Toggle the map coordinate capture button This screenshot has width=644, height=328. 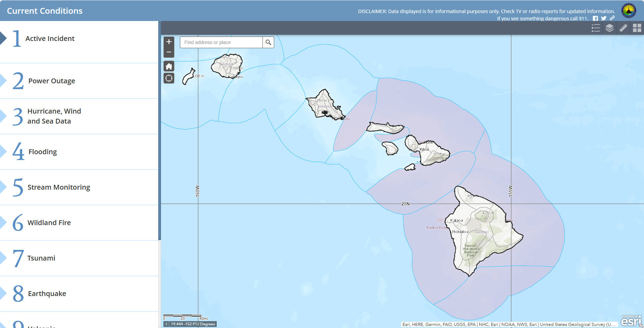(167, 324)
